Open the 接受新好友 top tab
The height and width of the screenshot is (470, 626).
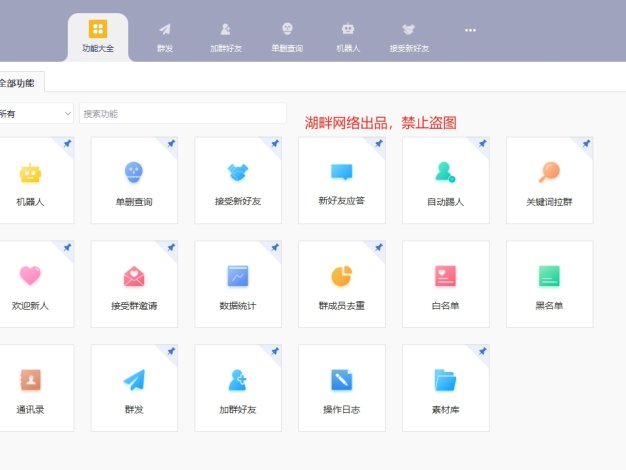tap(409, 37)
